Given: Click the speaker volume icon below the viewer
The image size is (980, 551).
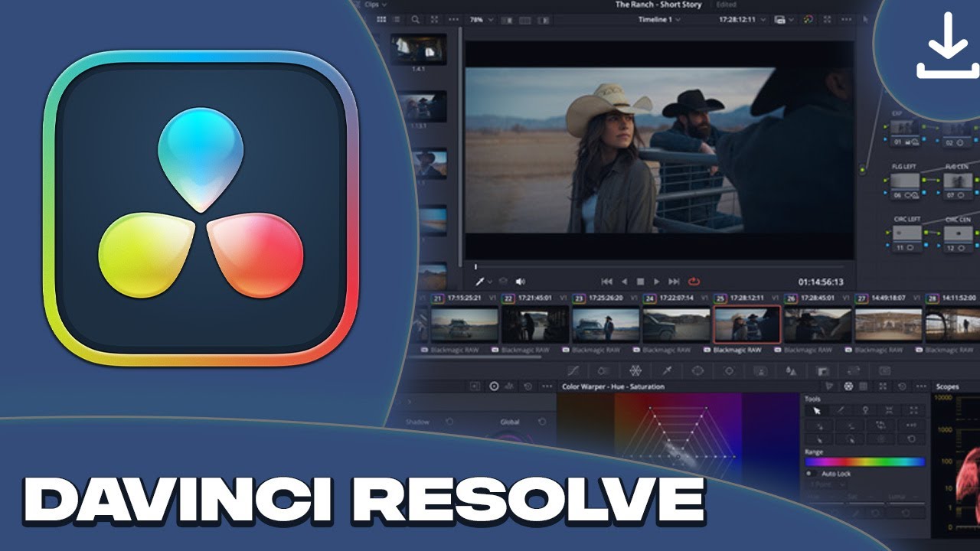Looking at the screenshot, I should pos(521,282).
